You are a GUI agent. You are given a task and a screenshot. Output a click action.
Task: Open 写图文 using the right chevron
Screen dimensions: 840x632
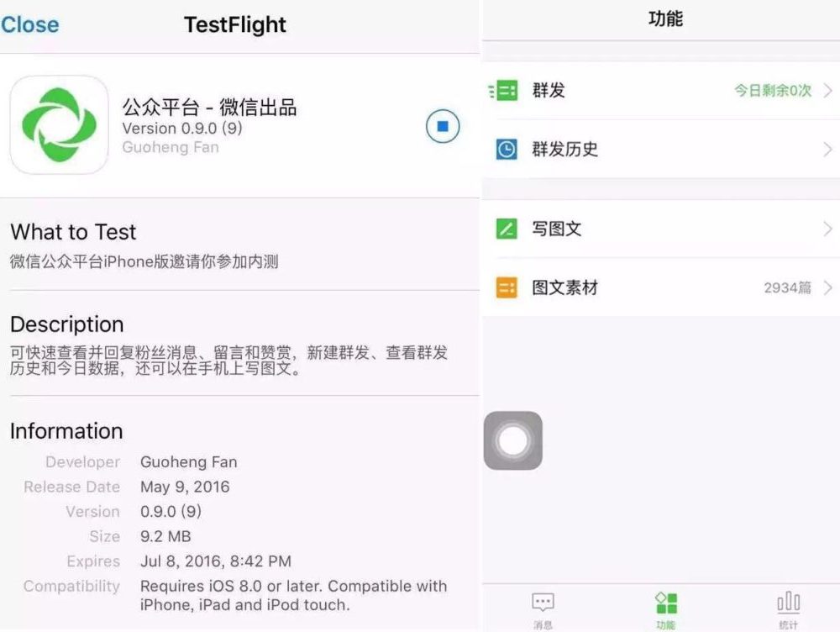(x=827, y=229)
